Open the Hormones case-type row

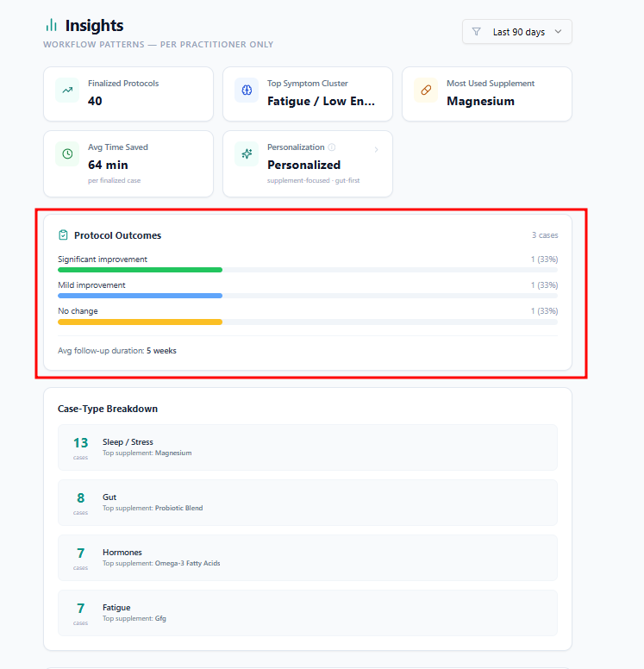(x=307, y=557)
